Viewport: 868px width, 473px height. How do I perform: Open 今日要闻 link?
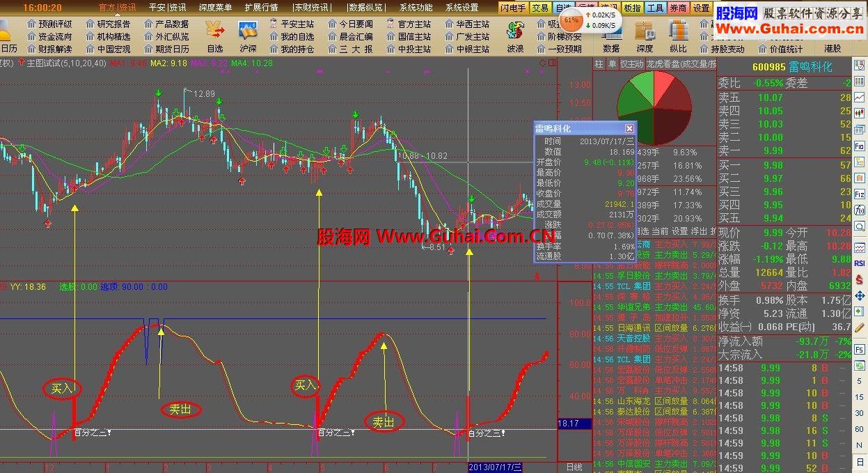[350, 24]
